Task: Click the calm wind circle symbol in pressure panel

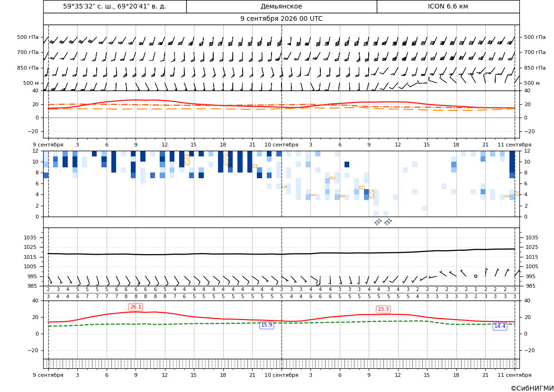Action: pos(475,276)
